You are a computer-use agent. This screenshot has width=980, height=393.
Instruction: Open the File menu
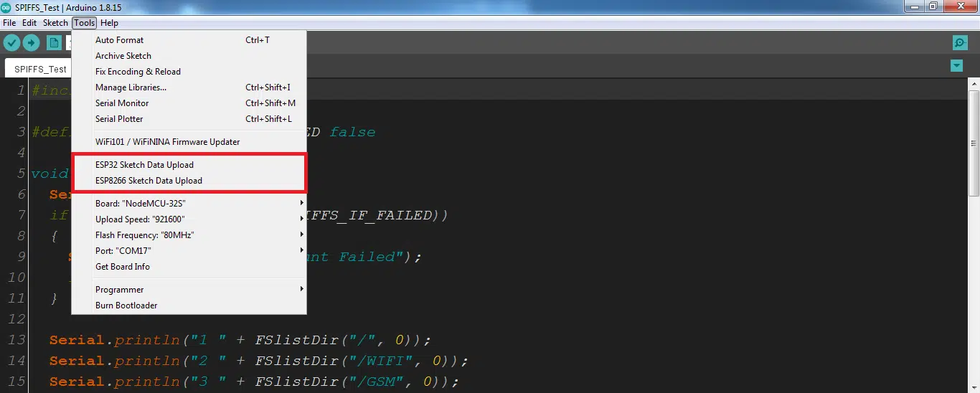(9, 23)
